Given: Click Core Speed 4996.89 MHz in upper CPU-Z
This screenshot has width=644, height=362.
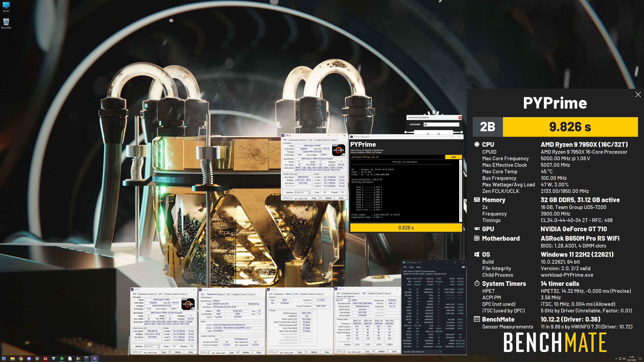Looking at the screenshot, I should coord(303,177).
